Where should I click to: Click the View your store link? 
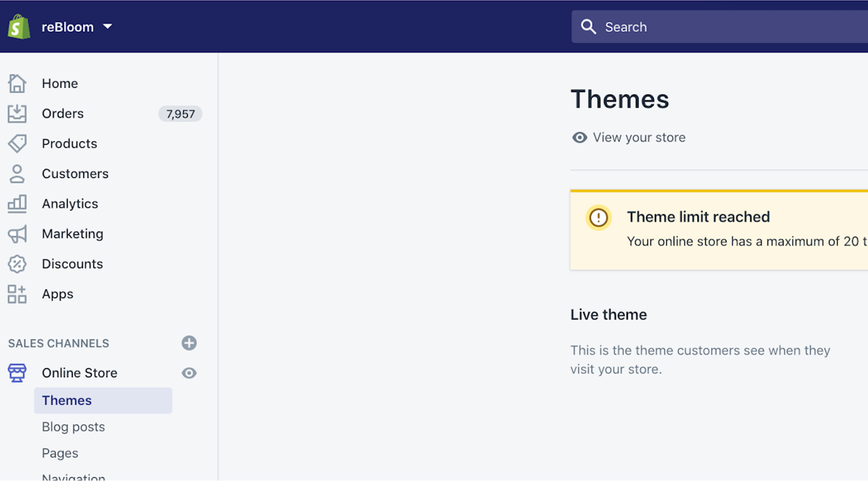click(639, 137)
